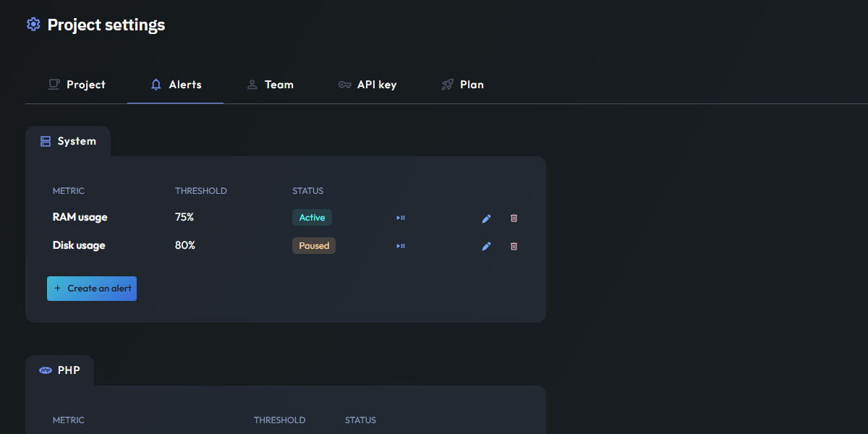Edit the RAM usage alert
868x434 pixels.
click(x=486, y=218)
